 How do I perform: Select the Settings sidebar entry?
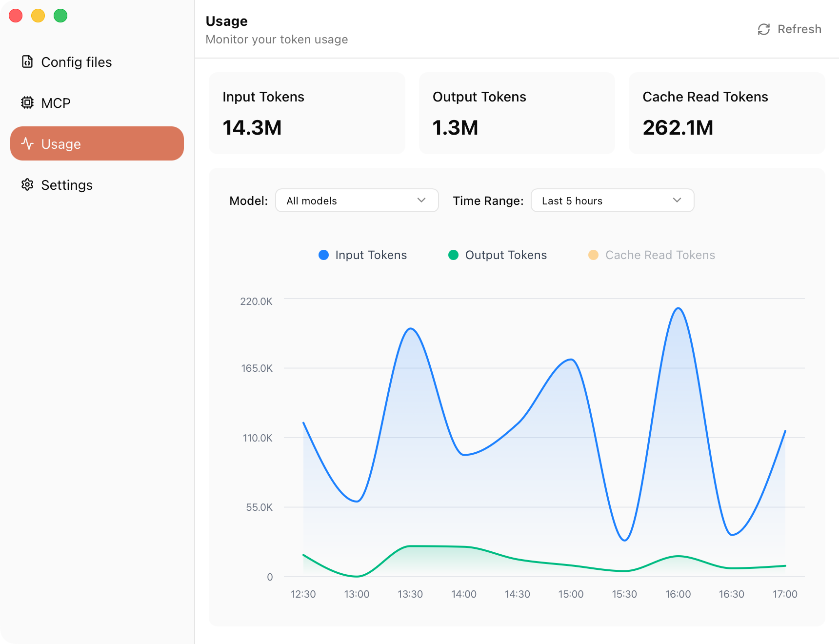[x=67, y=185]
